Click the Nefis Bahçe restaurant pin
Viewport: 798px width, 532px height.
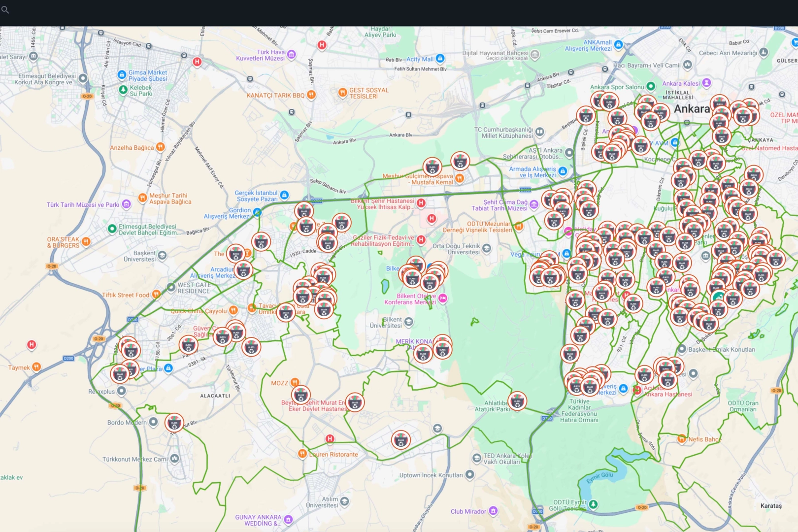(681, 438)
